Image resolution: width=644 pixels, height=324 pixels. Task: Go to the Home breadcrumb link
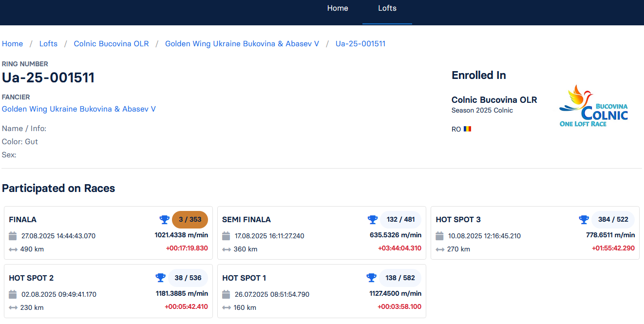[12, 44]
